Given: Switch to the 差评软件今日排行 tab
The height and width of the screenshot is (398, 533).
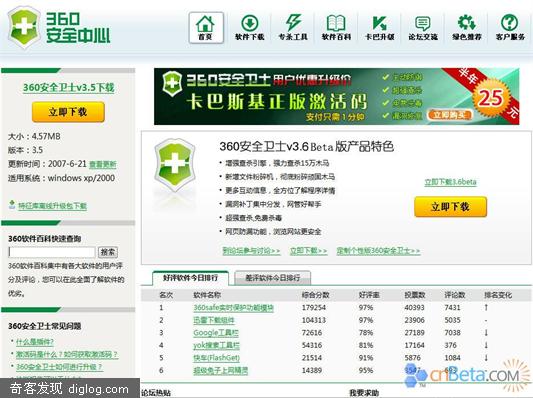Looking at the screenshot, I should [273, 278].
